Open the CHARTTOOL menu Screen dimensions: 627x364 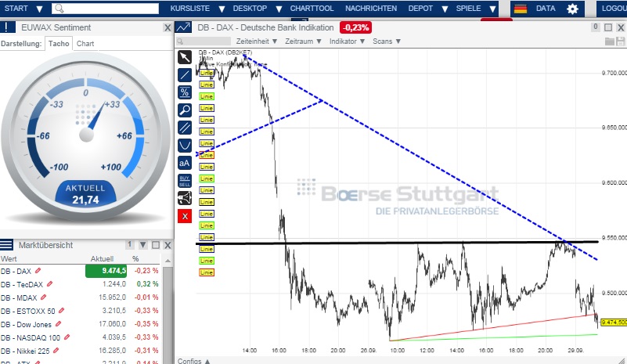312,9
